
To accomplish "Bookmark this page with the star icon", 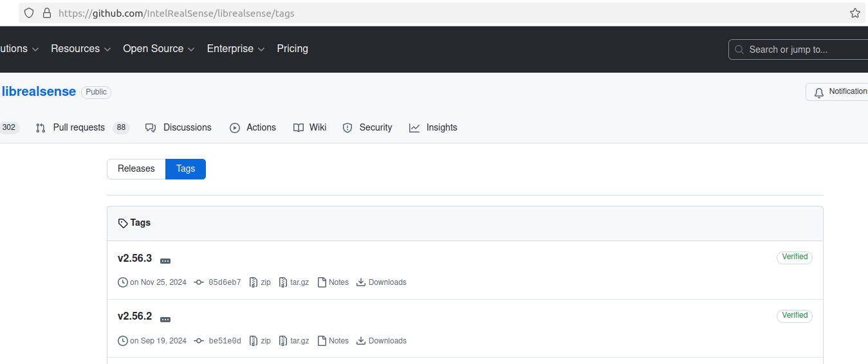I will (x=854, y=13).
